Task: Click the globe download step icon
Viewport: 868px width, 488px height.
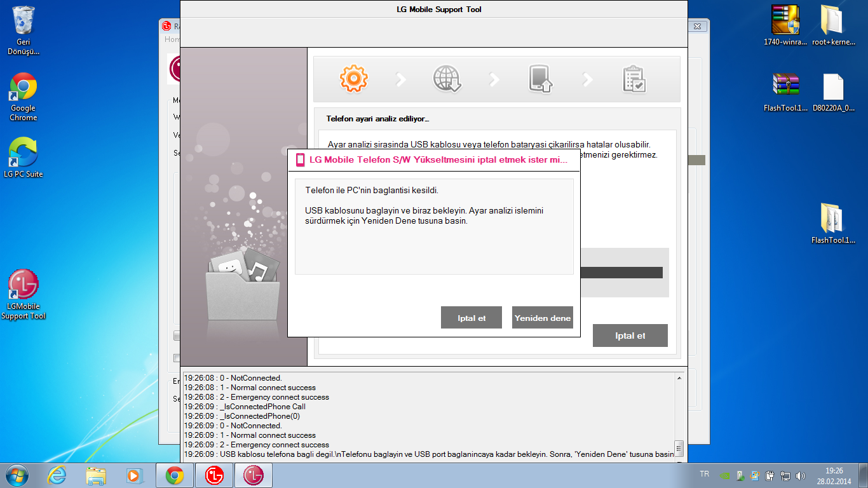Action: (x=447, y=79)
